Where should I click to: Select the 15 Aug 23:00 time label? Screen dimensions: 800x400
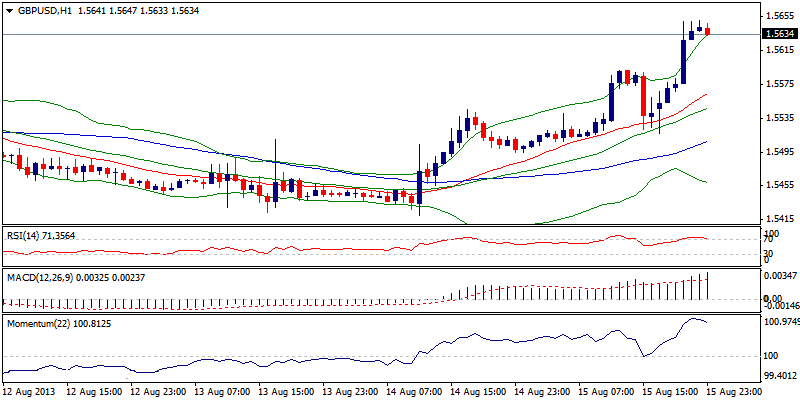[x=734, y=392]
